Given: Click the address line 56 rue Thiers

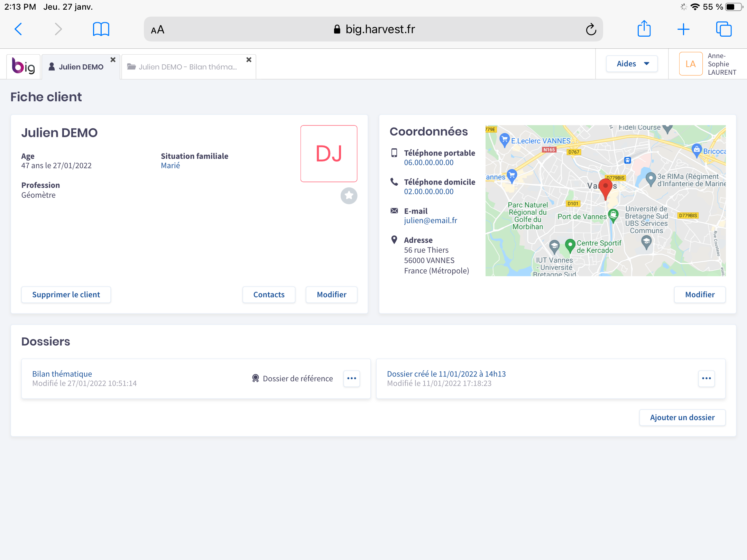Looking at the screenshot, I should pos(426,250).
